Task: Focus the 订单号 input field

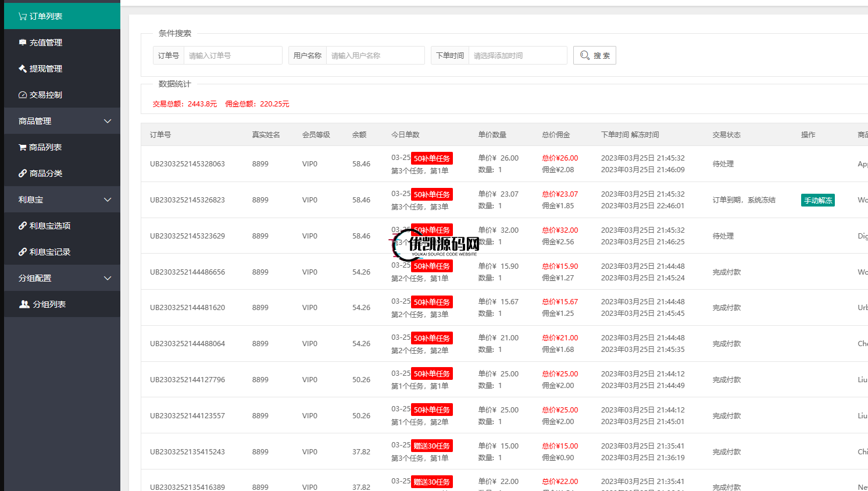Action: (233, 55)
